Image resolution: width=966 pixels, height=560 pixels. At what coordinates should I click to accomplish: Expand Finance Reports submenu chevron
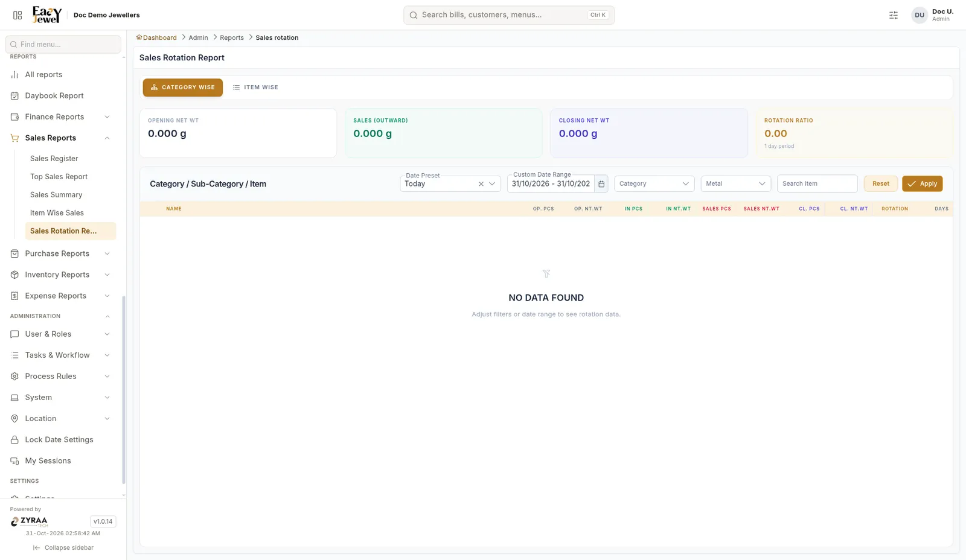coord(107,117)
